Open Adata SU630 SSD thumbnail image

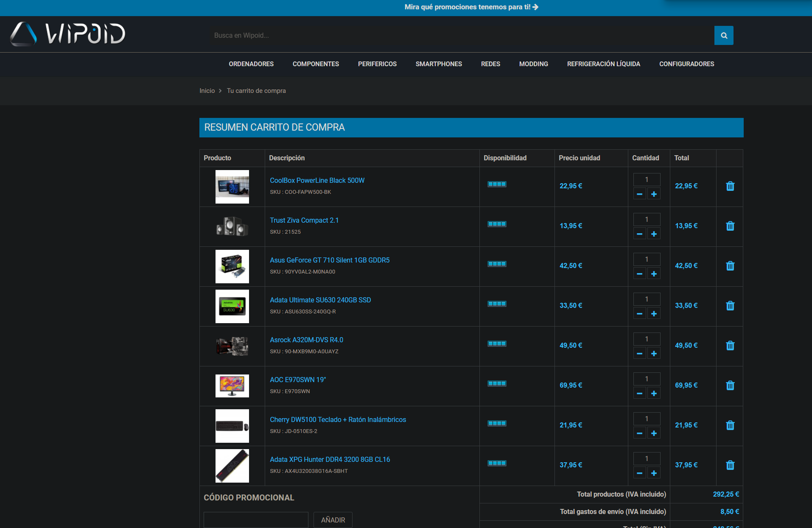(232, 306)
